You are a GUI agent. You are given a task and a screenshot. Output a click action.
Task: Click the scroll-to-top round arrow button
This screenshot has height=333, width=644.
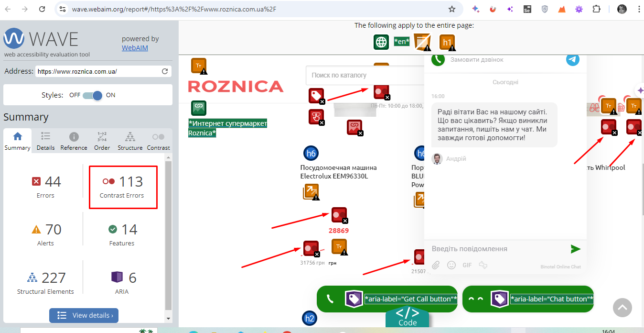pos(622,308)
